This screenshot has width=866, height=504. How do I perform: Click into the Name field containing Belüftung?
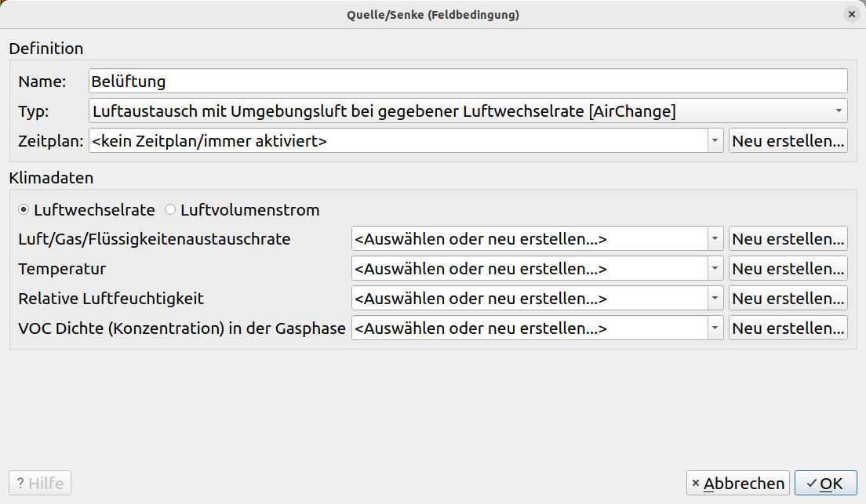468,82
